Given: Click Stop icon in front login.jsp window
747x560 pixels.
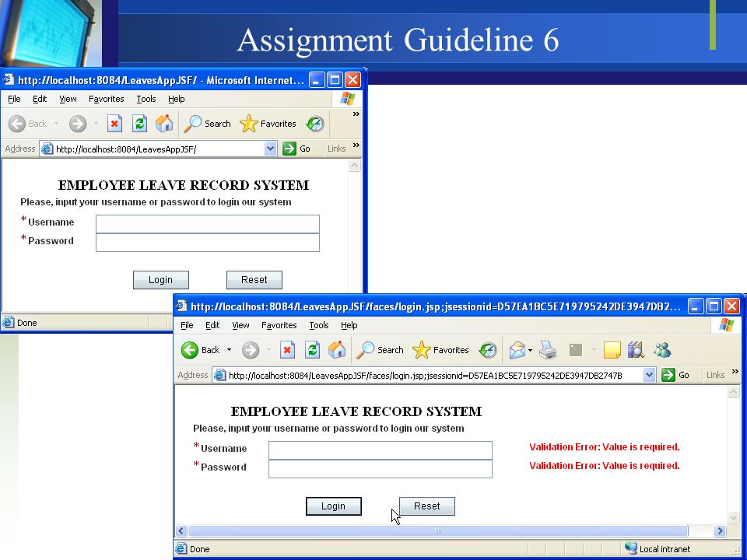Looking at the screenshot, I should (x=287, y=350).
